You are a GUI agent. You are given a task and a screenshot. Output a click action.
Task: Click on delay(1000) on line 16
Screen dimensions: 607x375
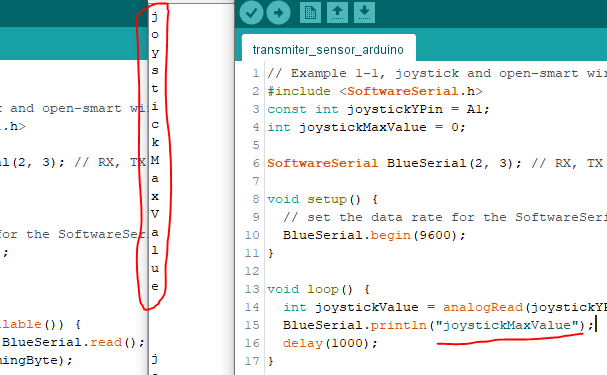330,343
